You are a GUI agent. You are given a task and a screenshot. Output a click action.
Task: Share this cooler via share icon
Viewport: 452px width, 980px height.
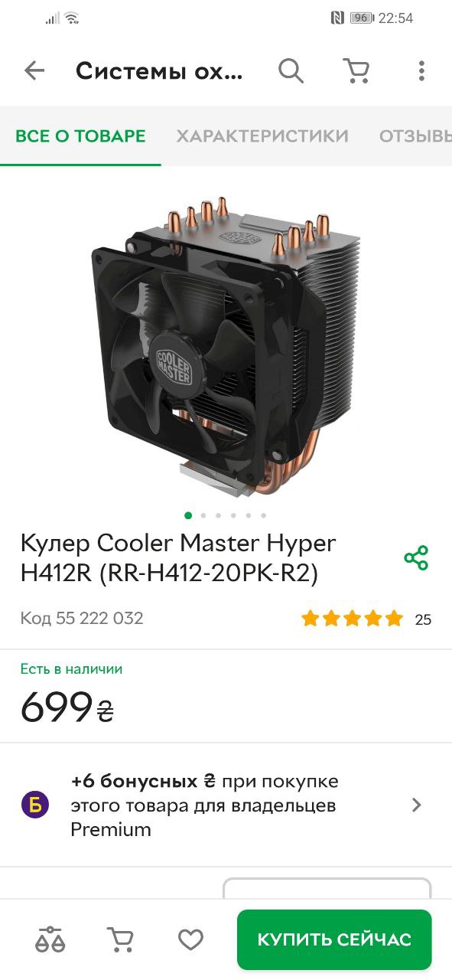(x=416, y=557)
